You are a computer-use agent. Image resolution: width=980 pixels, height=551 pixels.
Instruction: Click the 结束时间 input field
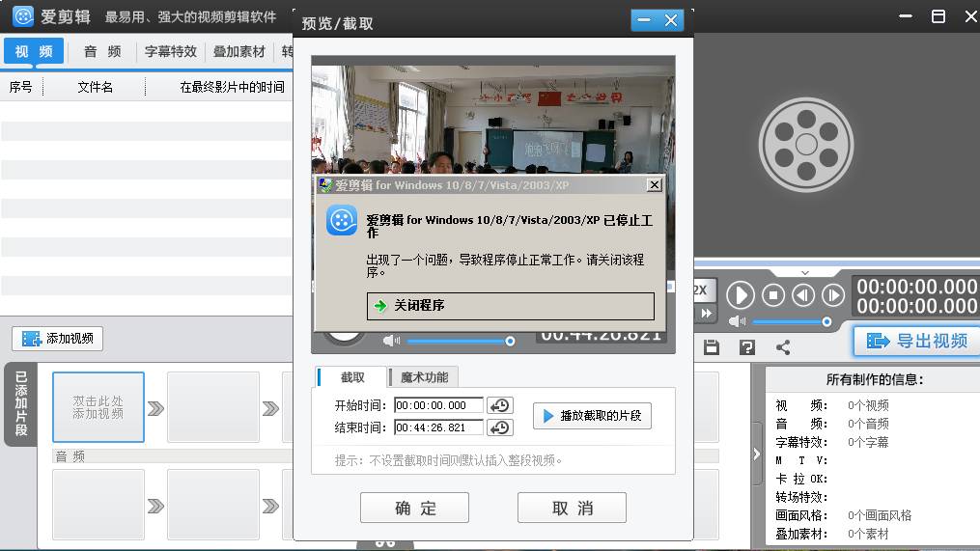pyautogui.click(x=438, y=427)
